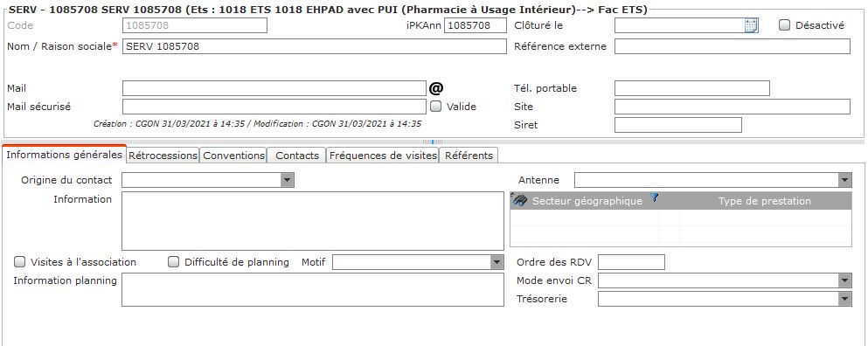Click the Site input field

[732, 107]
